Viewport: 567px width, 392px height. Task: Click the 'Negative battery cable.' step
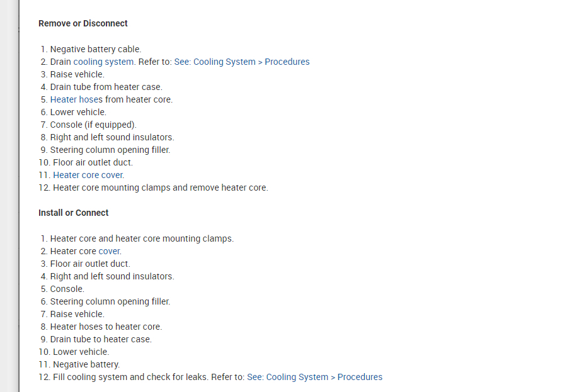(x=96, y=49)
